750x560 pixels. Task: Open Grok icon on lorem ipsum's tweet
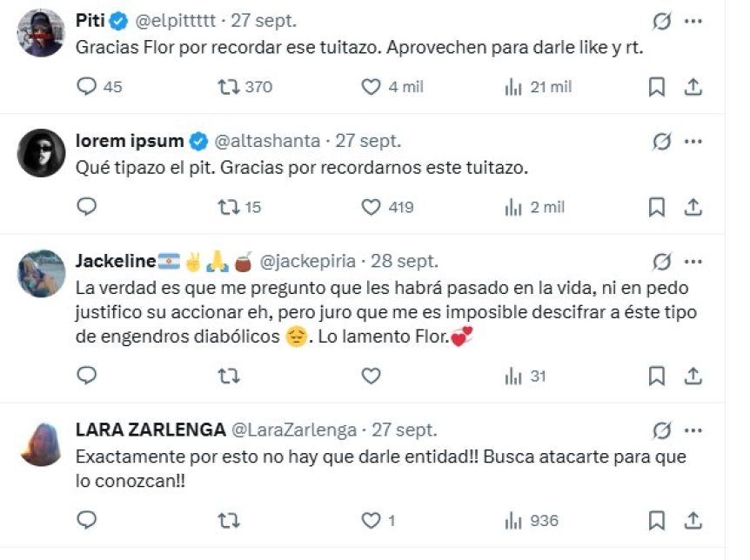[661, 141]
